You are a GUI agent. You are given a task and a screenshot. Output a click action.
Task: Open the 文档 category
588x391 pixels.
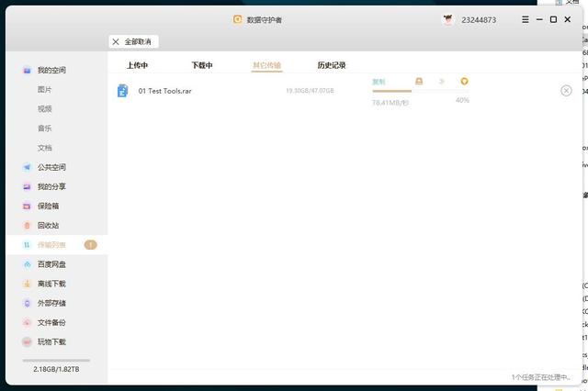click(45, 148)
